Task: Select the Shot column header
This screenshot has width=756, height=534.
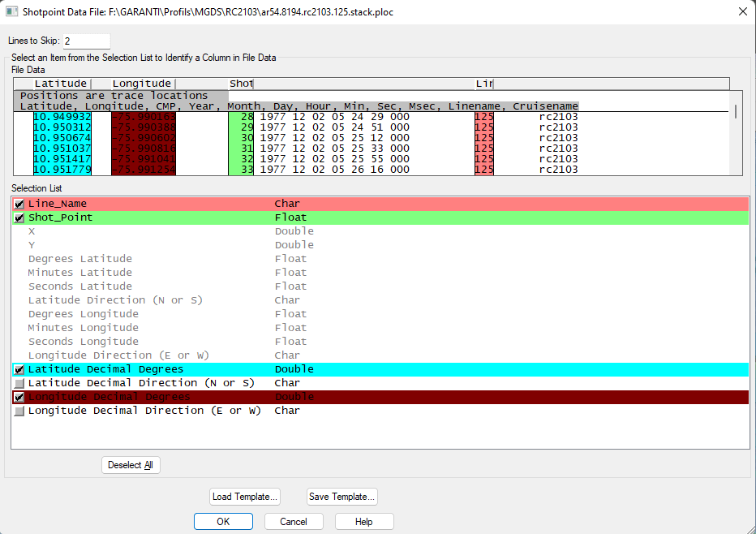Action: (241, 84)
